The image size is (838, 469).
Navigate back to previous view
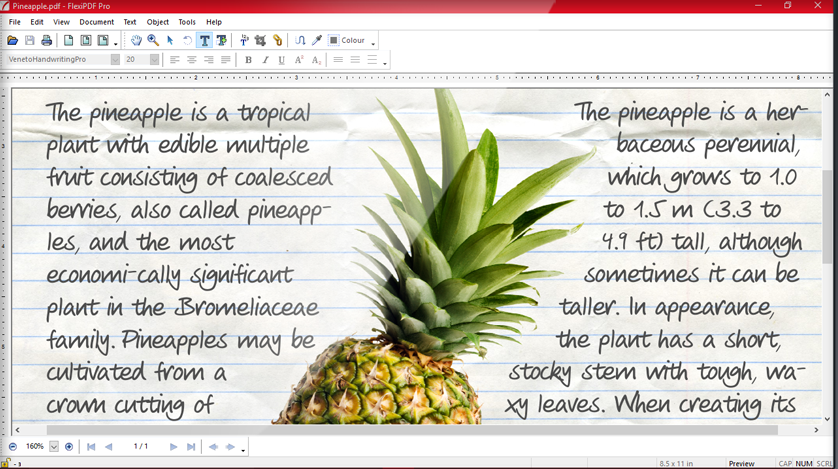point(213,447)
